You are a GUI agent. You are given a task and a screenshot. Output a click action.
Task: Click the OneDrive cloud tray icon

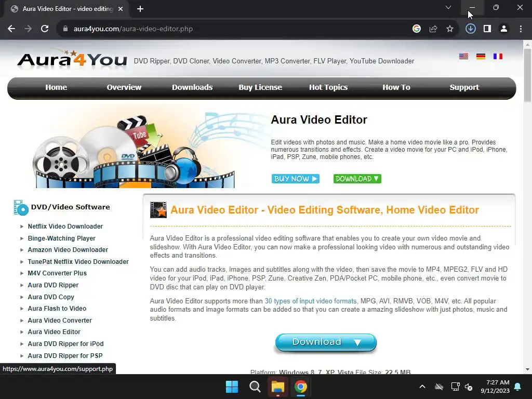pyautogui.click(x=439, y=387)
